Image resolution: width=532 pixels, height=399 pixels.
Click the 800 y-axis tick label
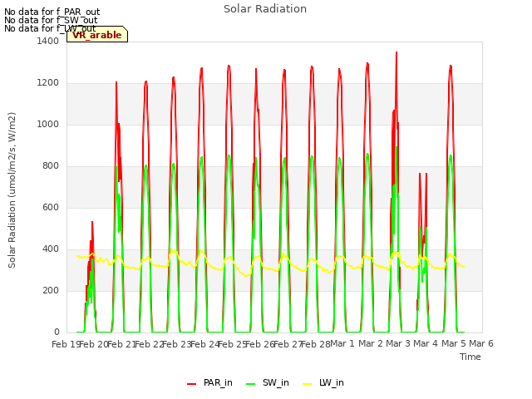coord(51,166)
